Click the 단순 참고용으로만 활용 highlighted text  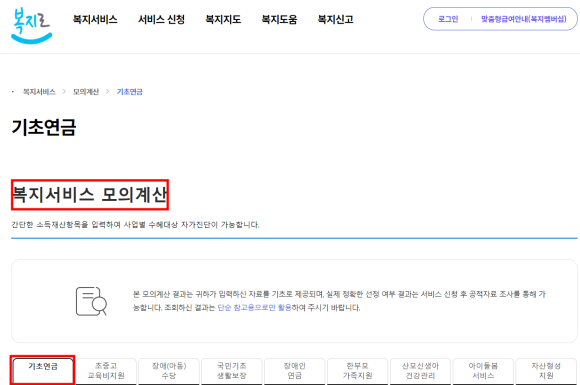click(254, 308)
